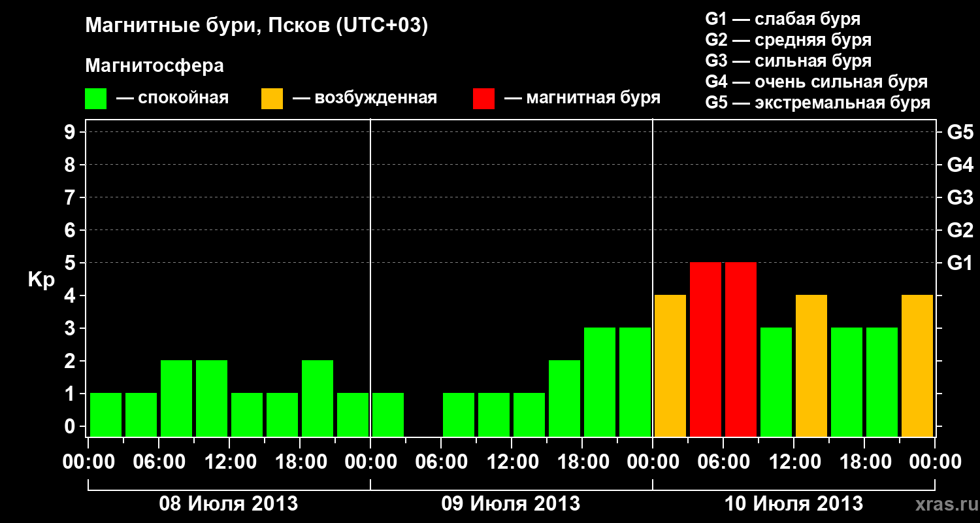Click legend line 'G2 — средняя буря'
Screen dimensions: 980x523
(x=789, y=40)
